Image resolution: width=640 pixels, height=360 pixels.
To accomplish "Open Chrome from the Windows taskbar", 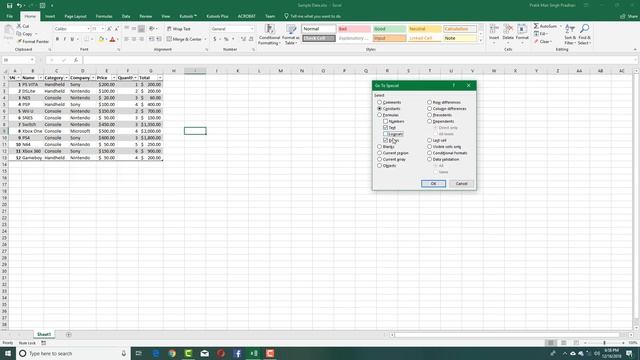I will [172, 353].
